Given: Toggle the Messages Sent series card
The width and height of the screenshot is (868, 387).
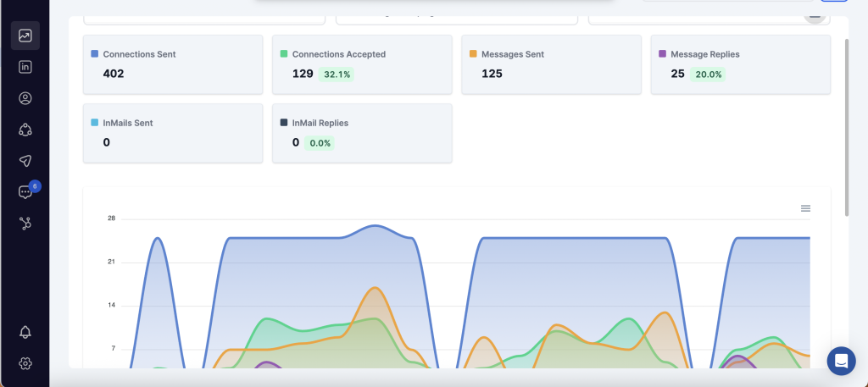Looking at the screenshot, I should coord(551,64).
